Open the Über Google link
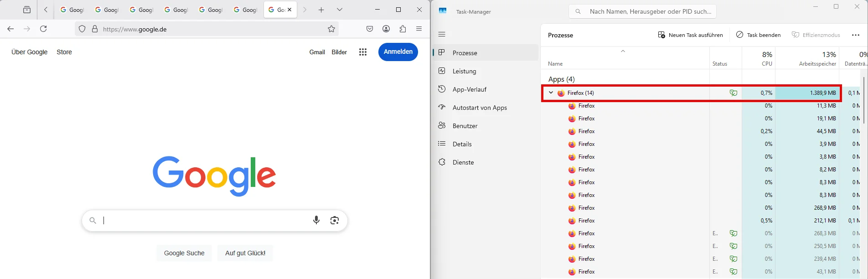Image resolution: width=868 pixels, height=279 pixels. 29,52
